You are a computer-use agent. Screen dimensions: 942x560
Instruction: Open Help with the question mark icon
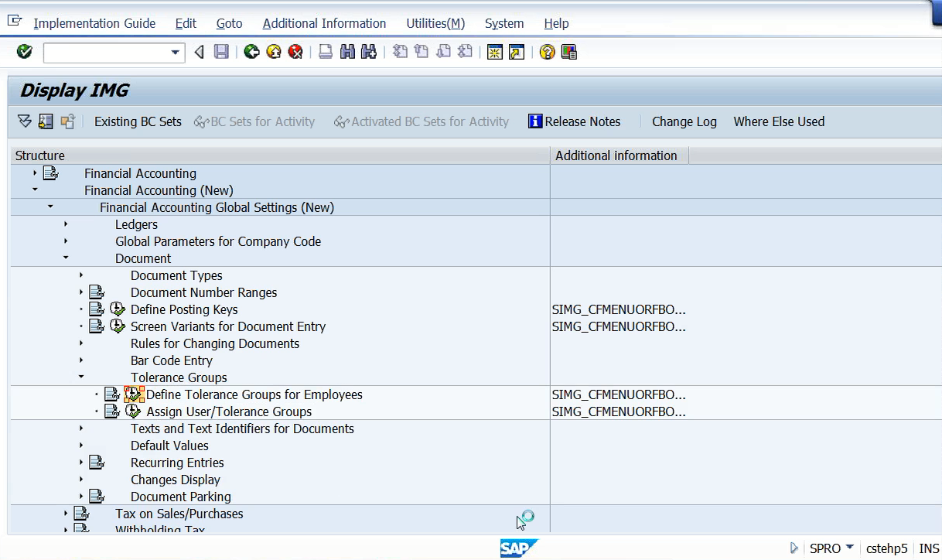[x=548, y=52]
